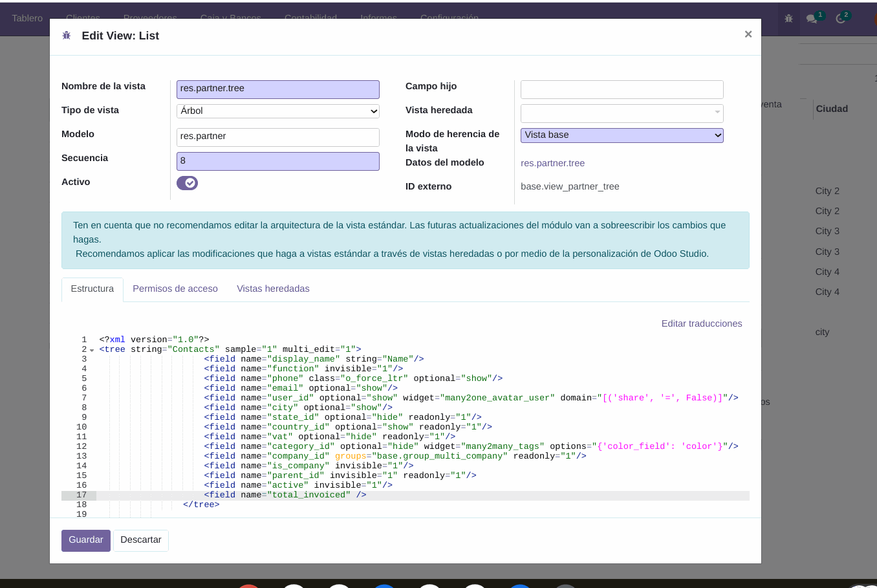
Task: Click the Secuencia input field
Action: point(278,161)
